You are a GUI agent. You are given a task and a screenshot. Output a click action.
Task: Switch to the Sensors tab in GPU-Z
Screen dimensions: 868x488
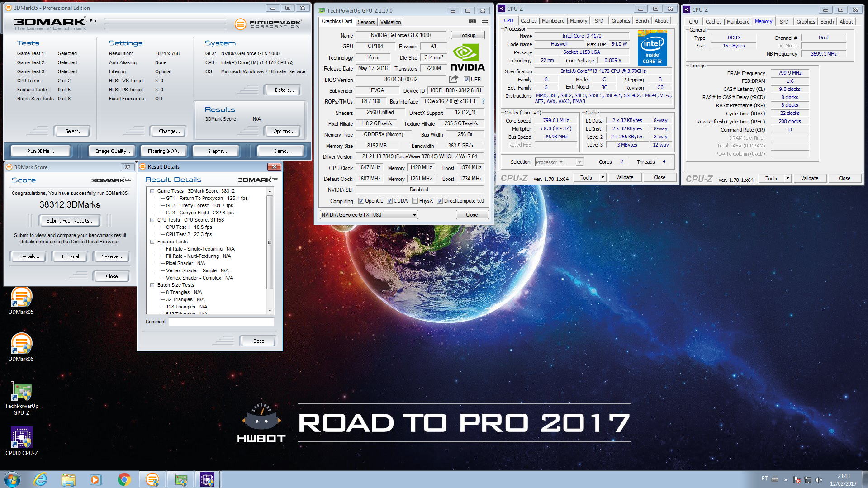366,22
